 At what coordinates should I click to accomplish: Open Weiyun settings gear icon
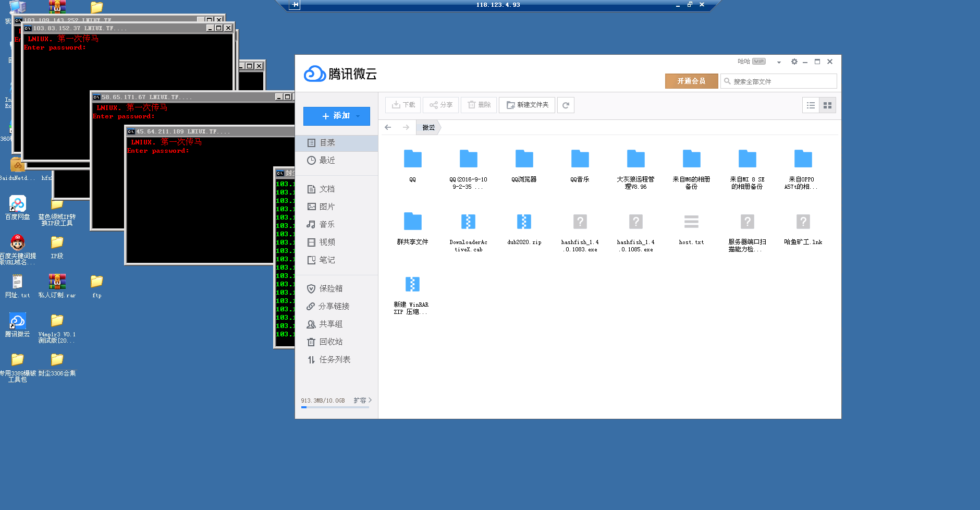coord(794,62)
